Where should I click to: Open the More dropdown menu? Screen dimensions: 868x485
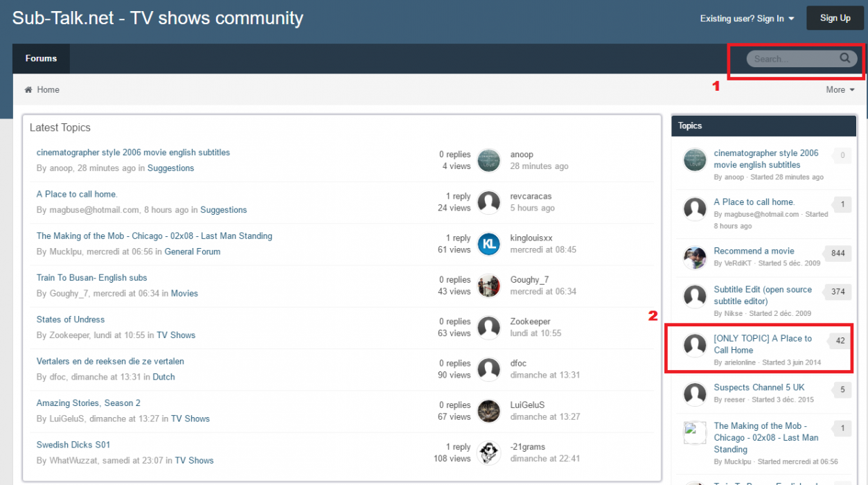pos(840,90)
